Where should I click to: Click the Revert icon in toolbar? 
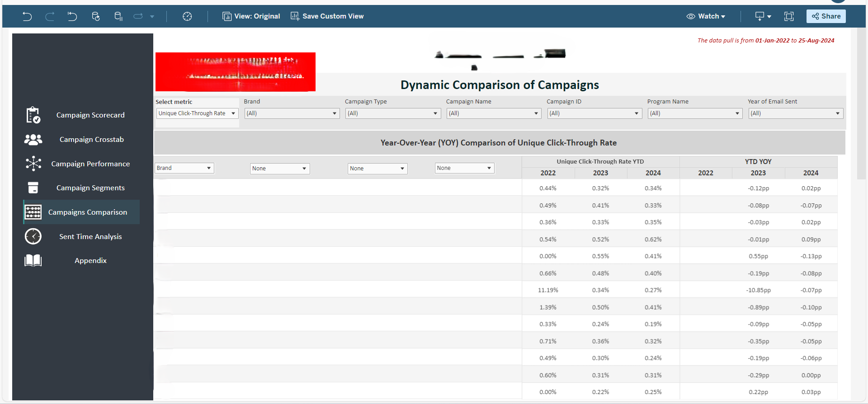tap(72, 17)
